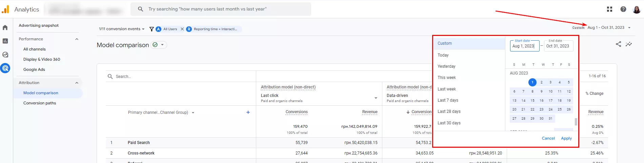
Task: Sort by % Change Revenue column
Action: (x=596, y=112)
